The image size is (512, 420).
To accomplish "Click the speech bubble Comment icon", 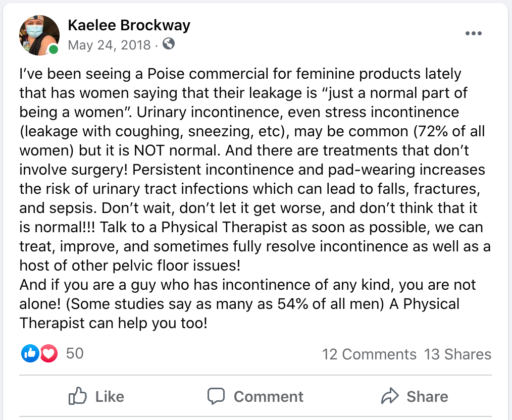I will pos(216,396).
